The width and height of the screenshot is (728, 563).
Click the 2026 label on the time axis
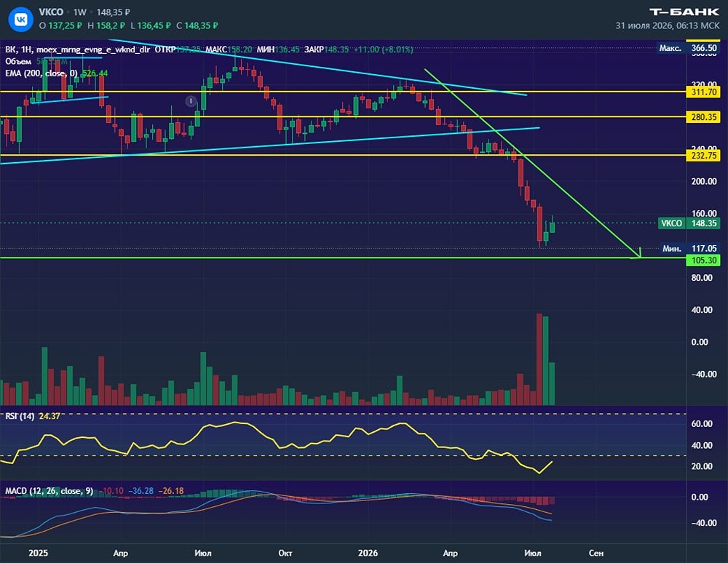tap(368, 553)
